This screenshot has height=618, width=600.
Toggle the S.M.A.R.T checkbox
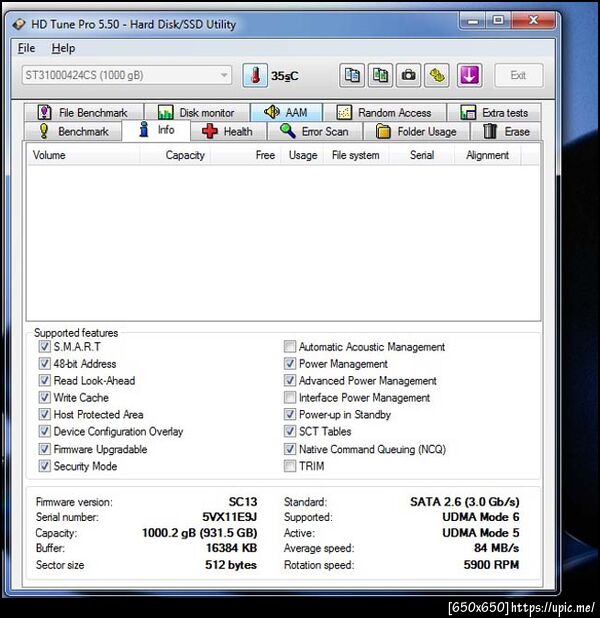pyautogui.click(x=44, y=346)
